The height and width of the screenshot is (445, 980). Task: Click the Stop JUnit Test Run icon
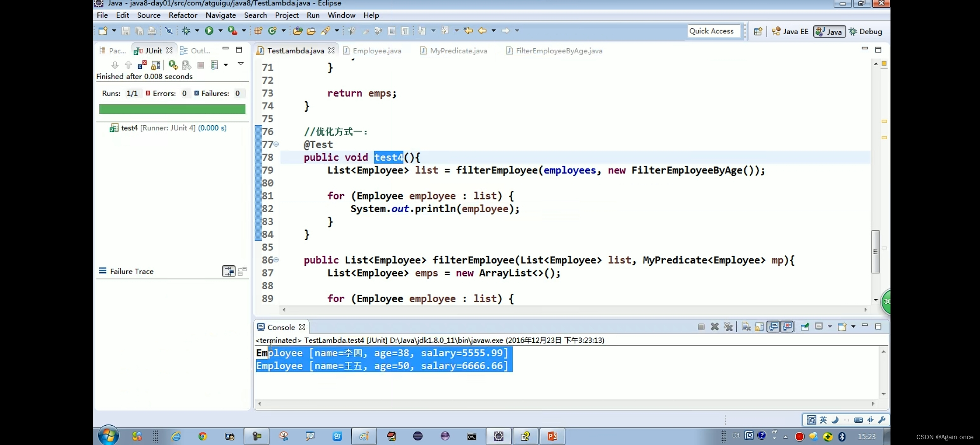tap(201, 65)
